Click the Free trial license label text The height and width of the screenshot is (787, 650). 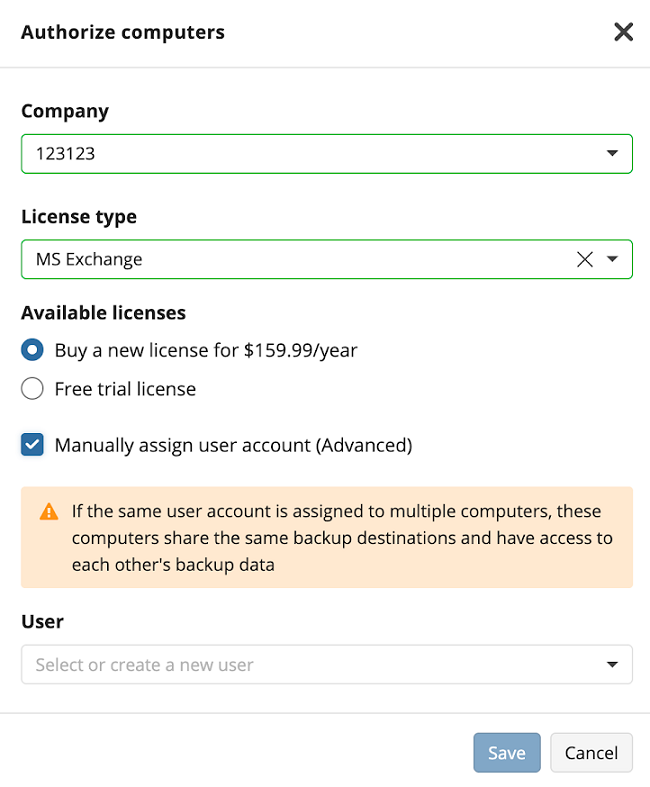[x=125, y=389]
